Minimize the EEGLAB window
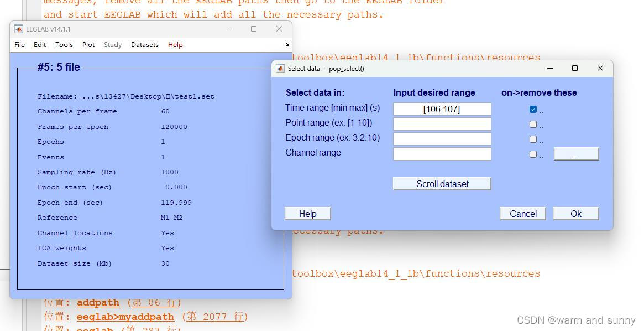644x331 pixels. [x=229, y=29]
